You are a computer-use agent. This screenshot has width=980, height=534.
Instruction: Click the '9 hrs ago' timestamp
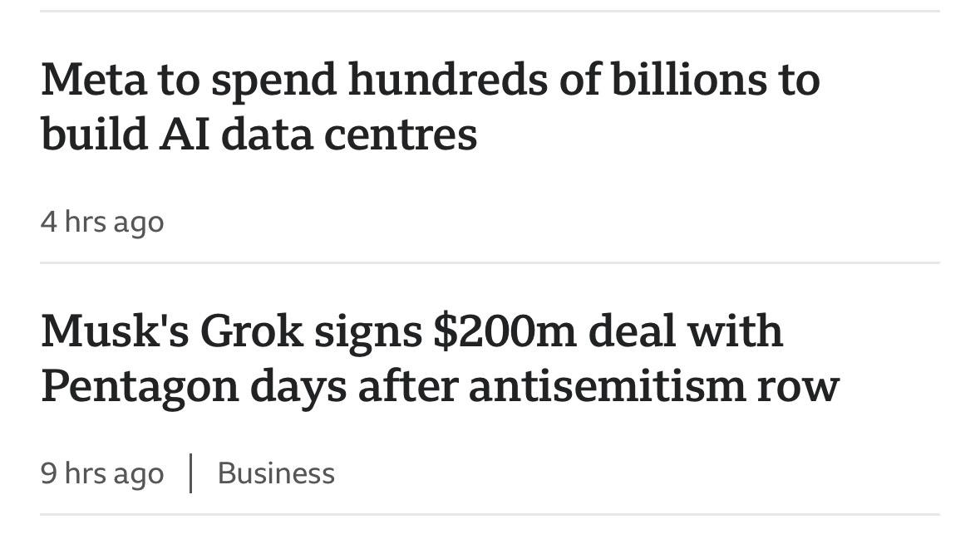point(102,473)
